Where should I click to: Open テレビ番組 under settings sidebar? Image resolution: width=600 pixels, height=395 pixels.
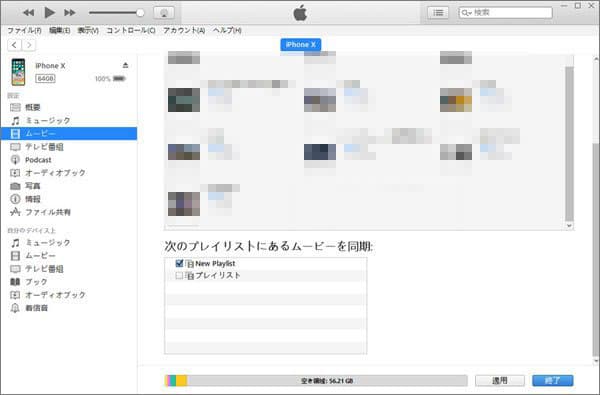pos(69,147)
